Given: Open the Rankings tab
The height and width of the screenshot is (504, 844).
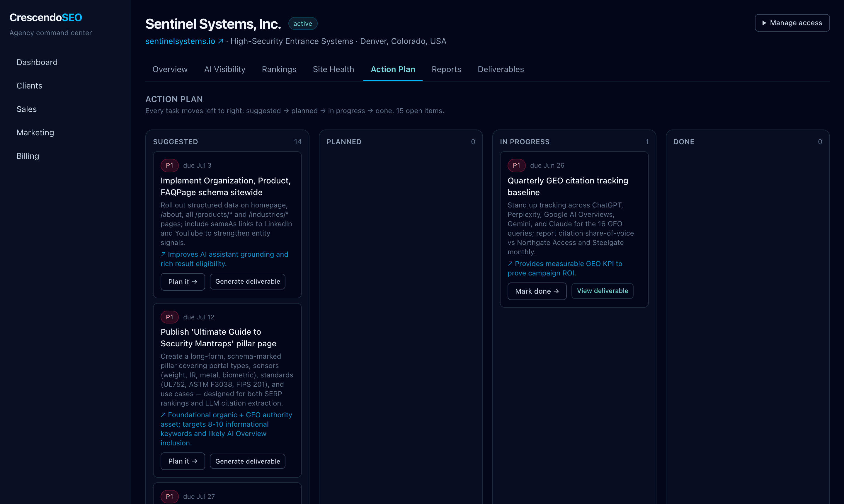Looking at the screenshot, I should 279,69.
